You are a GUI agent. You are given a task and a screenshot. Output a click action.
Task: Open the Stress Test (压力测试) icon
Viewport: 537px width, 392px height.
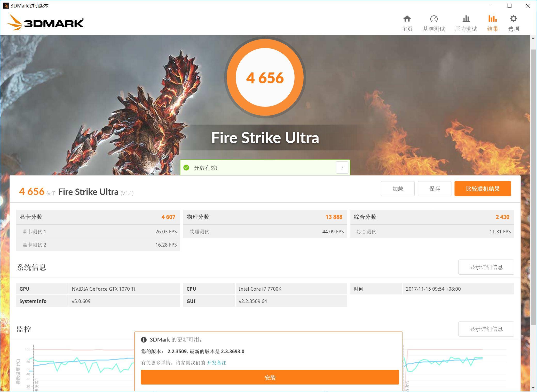(x=466, y=19)
